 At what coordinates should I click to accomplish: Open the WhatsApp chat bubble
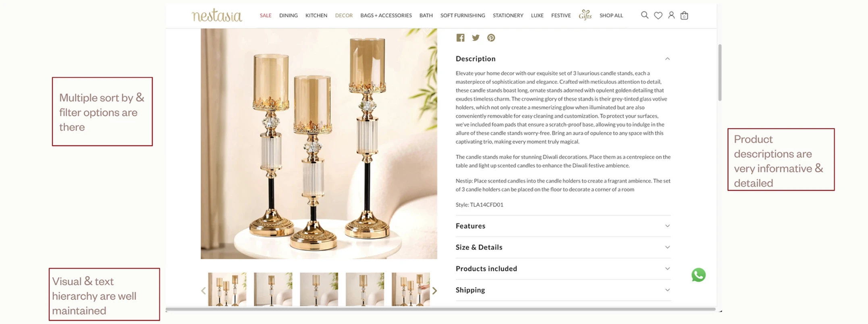(x=698, y=275)
